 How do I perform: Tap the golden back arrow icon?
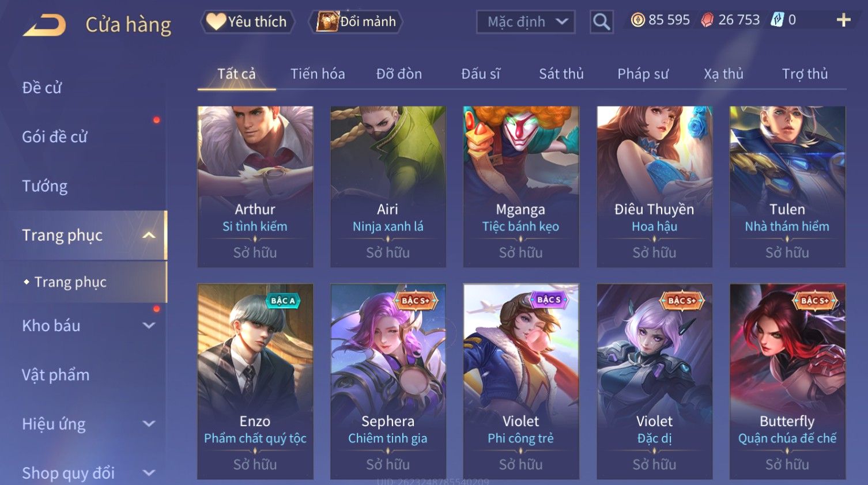coord(44,25)
